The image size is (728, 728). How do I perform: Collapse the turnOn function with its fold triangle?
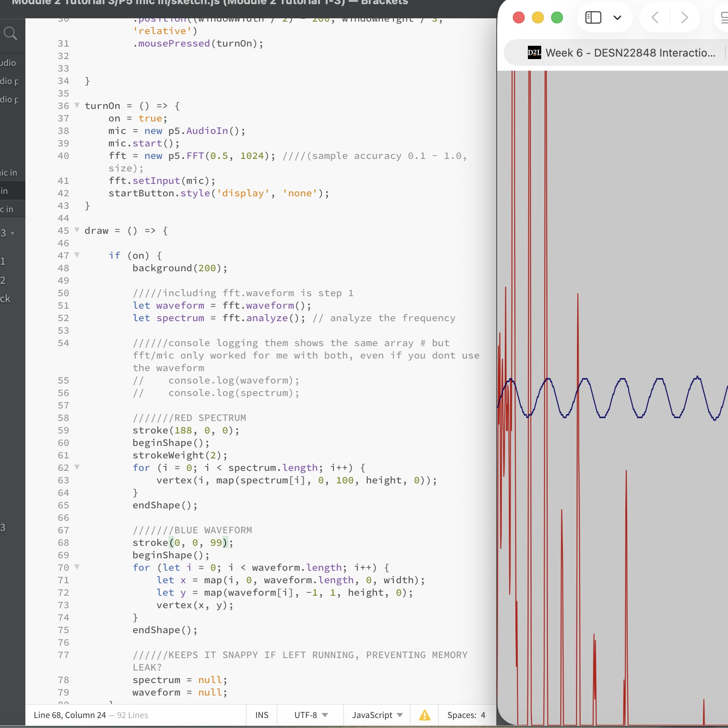[77, 106]
